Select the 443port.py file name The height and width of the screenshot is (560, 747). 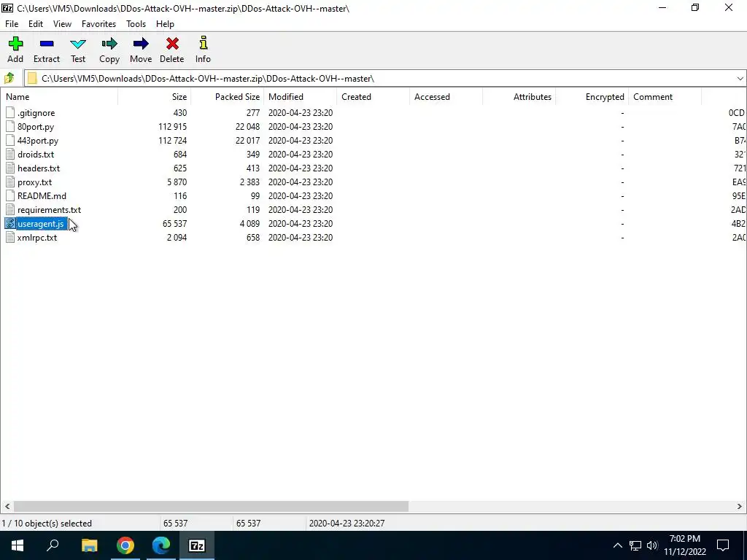[x=38, y=141]
